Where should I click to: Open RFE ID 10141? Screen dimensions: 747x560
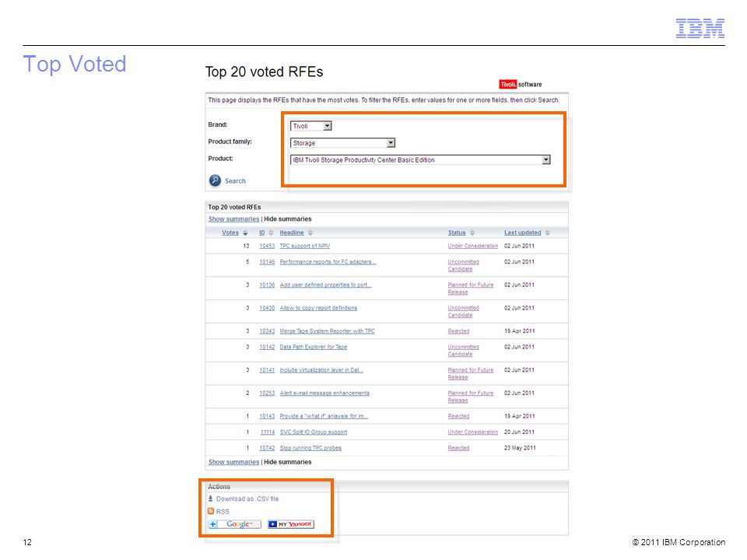click(x=267, y=370)
